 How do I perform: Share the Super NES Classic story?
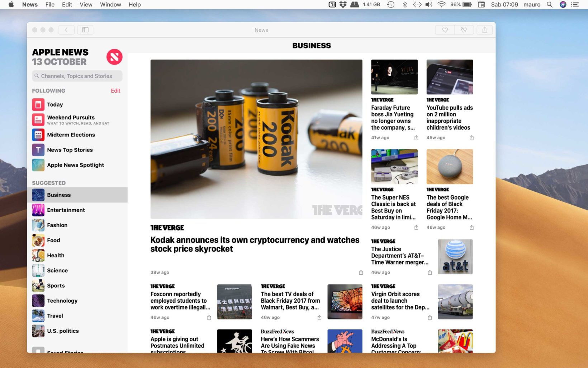416,228
